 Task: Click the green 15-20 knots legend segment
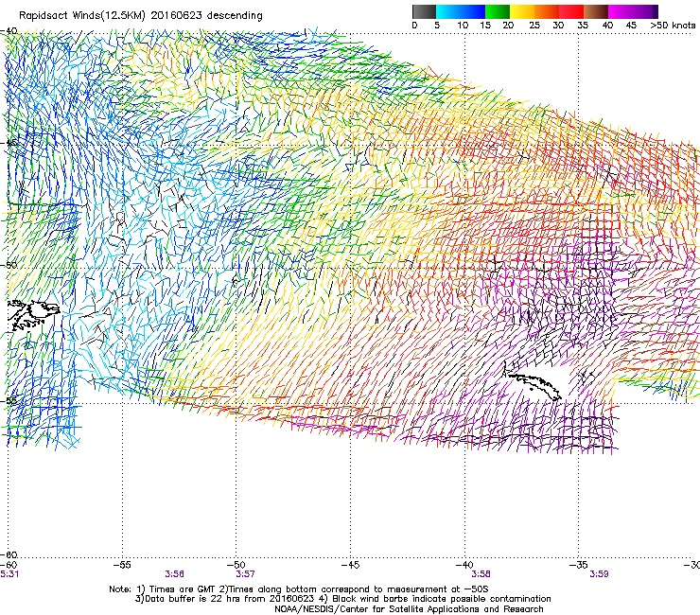coord(498,11)
